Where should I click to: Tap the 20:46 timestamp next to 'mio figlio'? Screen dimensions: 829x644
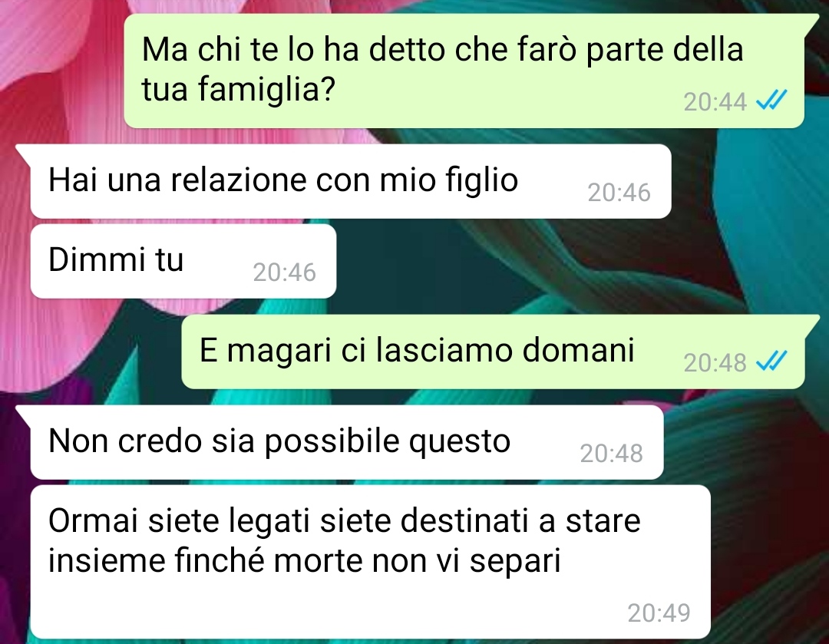[x=619, y=193]
